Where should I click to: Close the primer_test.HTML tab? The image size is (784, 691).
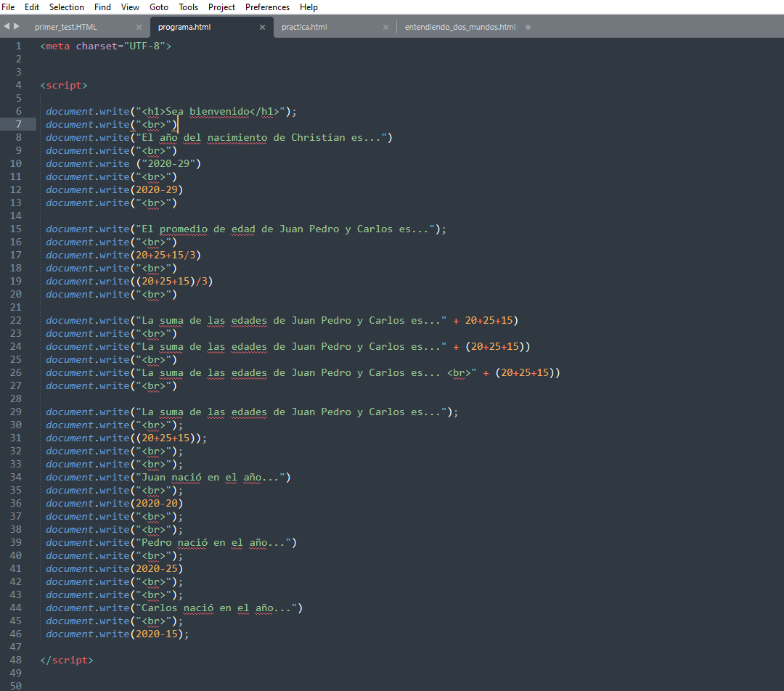pyautogui.click(x=139, y=28)
